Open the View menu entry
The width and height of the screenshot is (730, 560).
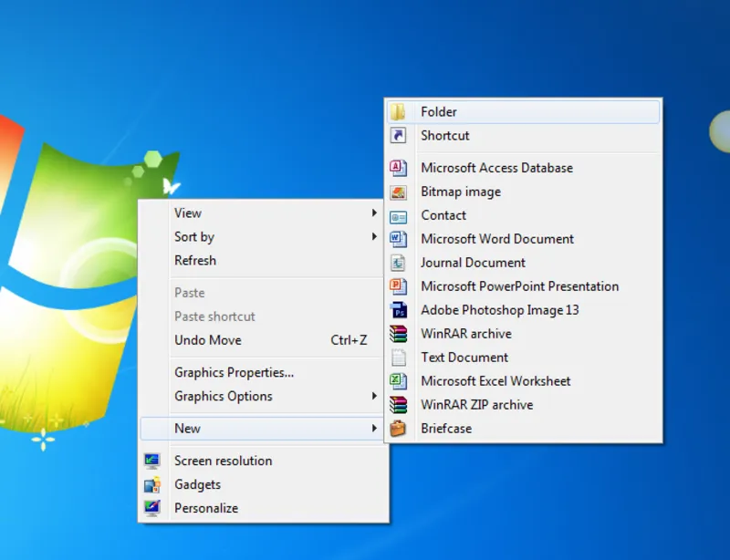[263, 213]
